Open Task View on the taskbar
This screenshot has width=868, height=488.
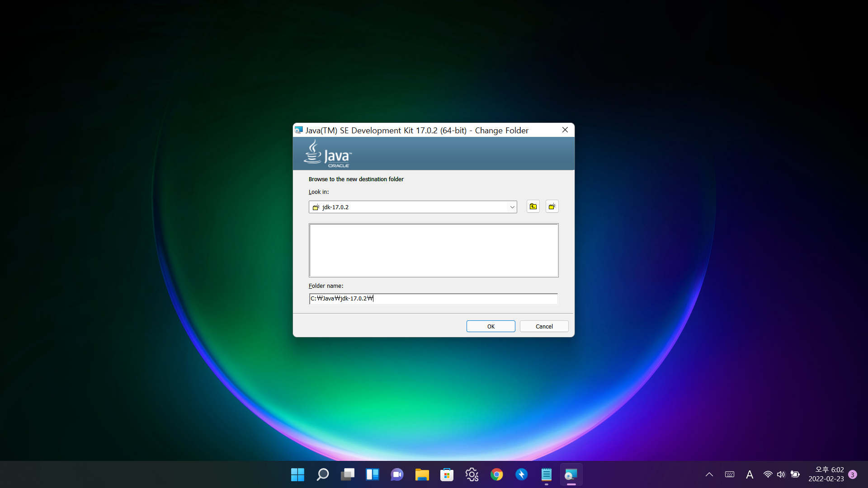pyautogui.click(x=348, y=474)
